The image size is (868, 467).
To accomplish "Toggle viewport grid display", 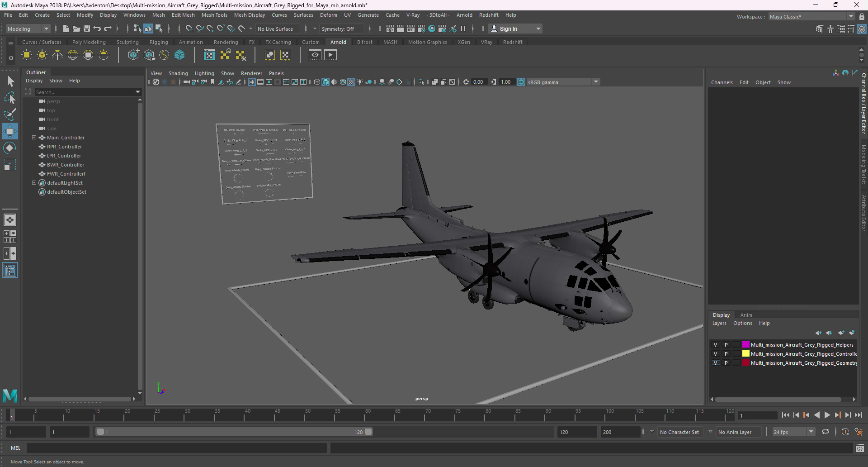I will (x=252, y=82).
